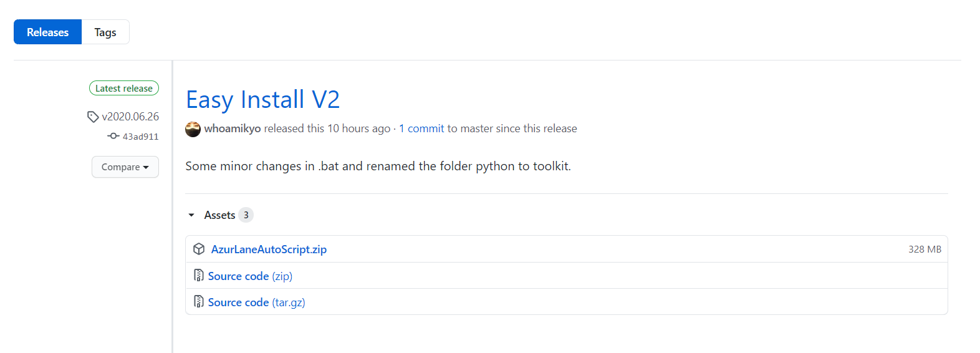Click the Latest release badge
Image resolution: width=980 pixels, height=353 pixels.
pyautogui.click(x=124, y=89)
